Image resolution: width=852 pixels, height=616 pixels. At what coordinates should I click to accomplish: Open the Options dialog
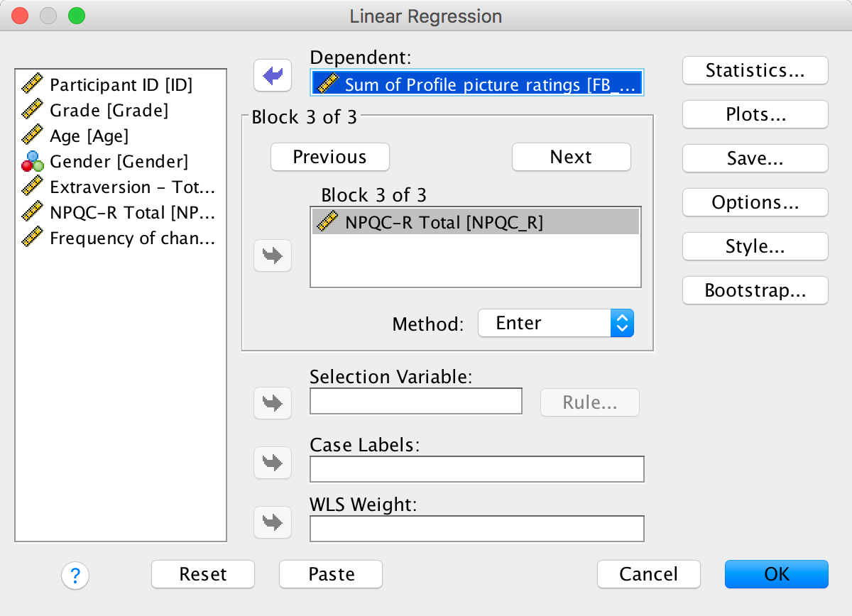coord(755,202)
